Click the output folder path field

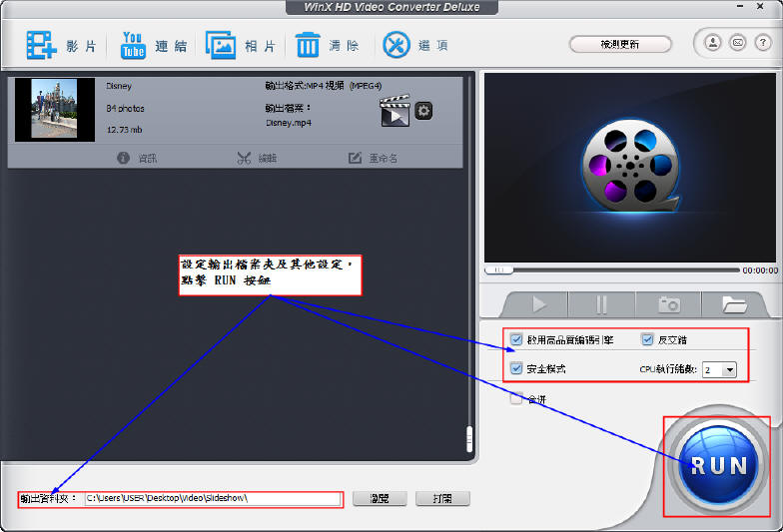[212, 498]
